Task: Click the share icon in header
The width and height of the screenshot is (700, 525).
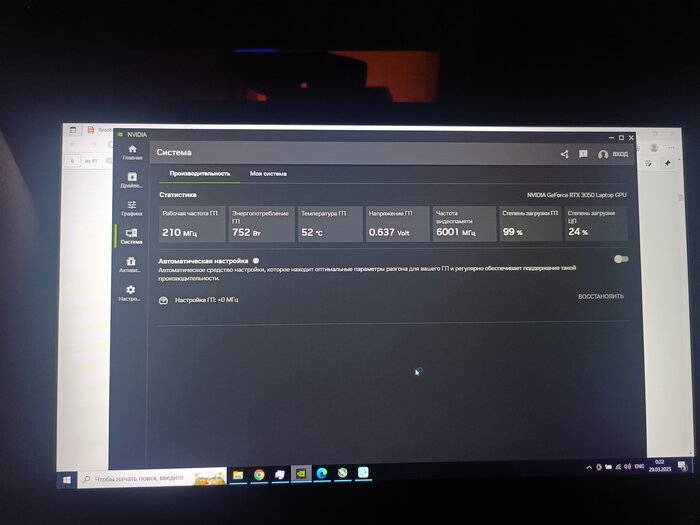Action: click(564, 154)
